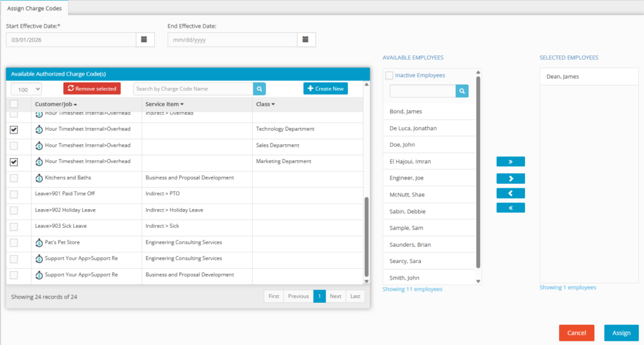
Task: Open the 100 records-per-page dropdown
Action: coord(26,89)
